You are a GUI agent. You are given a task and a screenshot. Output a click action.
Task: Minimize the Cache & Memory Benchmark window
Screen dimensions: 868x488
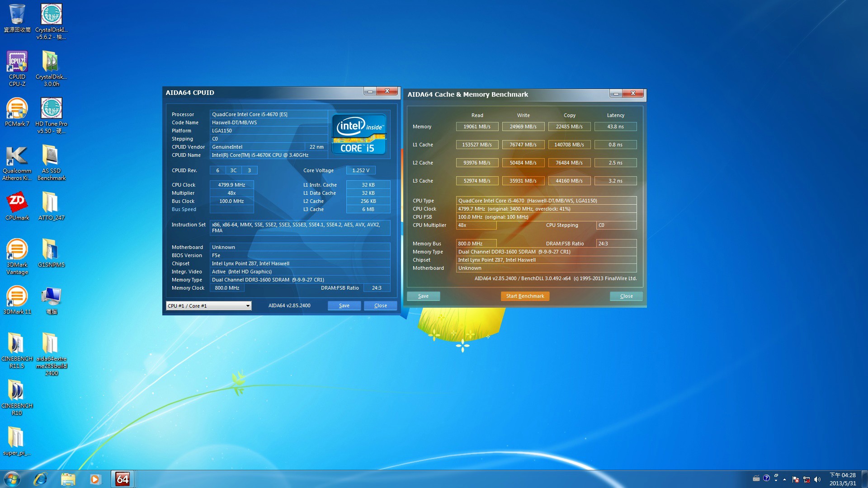click(x=616, y=93)
